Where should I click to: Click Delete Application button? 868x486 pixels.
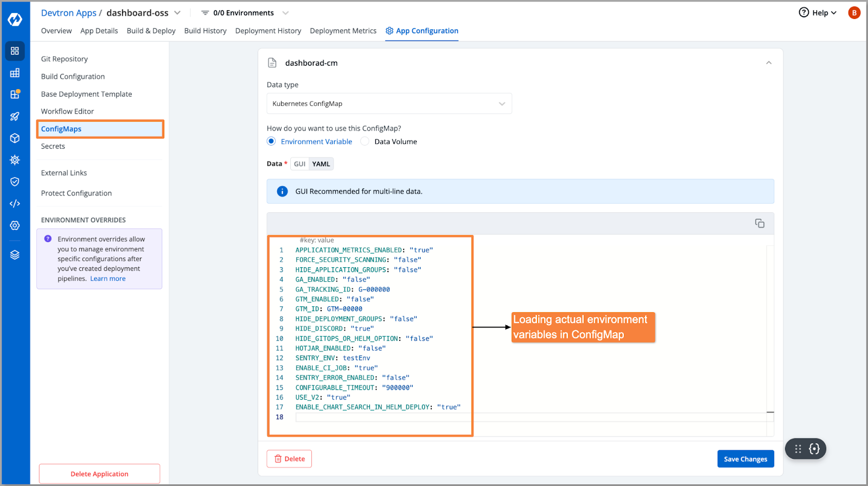(99, 474)
